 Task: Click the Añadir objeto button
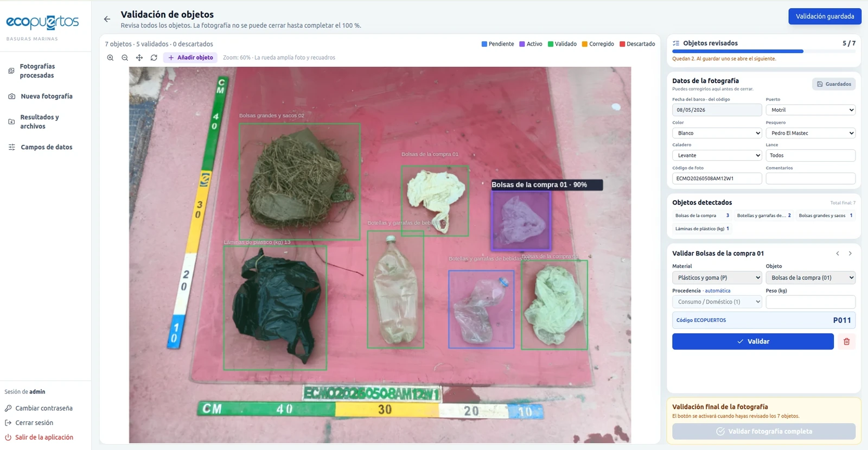[190, 58]
